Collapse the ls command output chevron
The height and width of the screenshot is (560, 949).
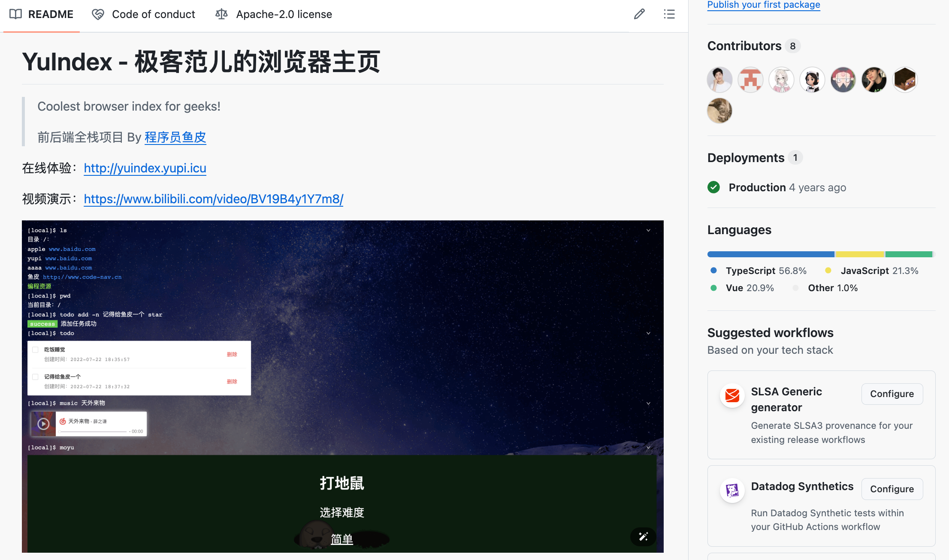[648, 230]
